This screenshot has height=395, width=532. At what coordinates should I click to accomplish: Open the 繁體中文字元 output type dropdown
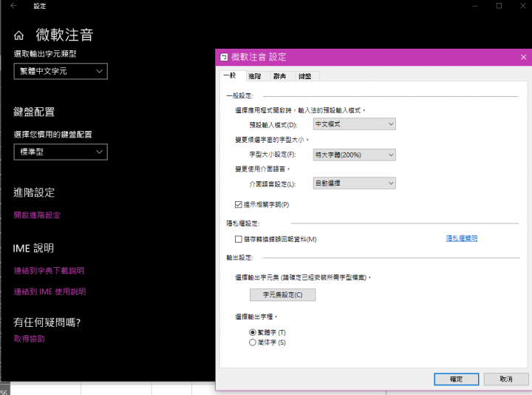tap(61, 71)
